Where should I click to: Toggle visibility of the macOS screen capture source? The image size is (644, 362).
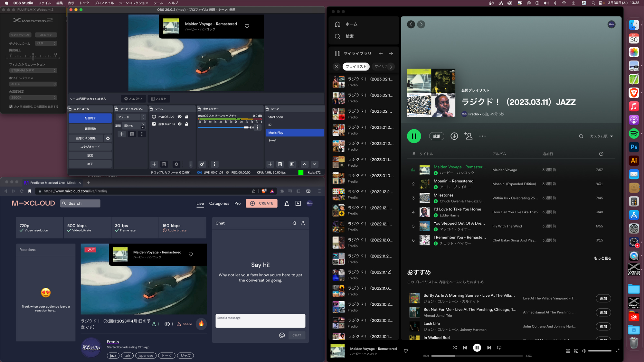tap(180, 117)
